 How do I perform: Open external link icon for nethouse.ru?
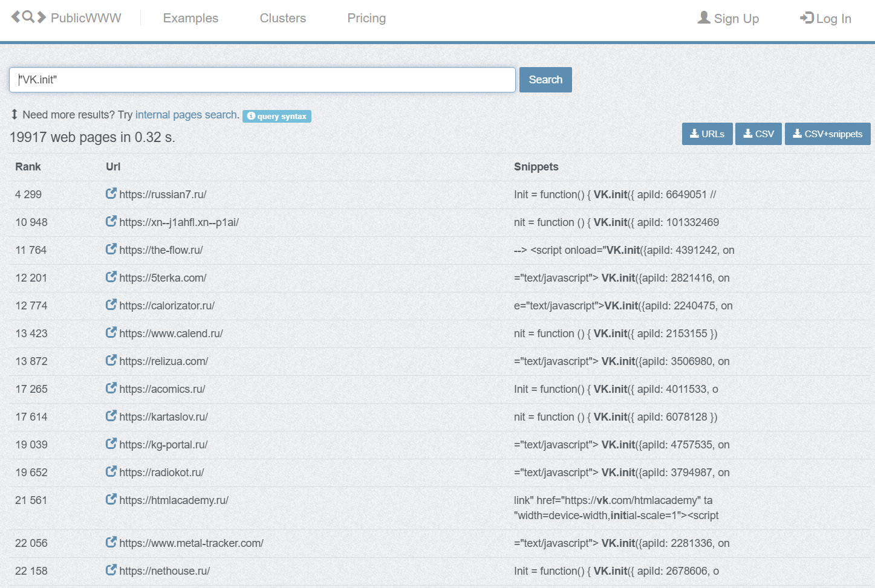[111, 570]
